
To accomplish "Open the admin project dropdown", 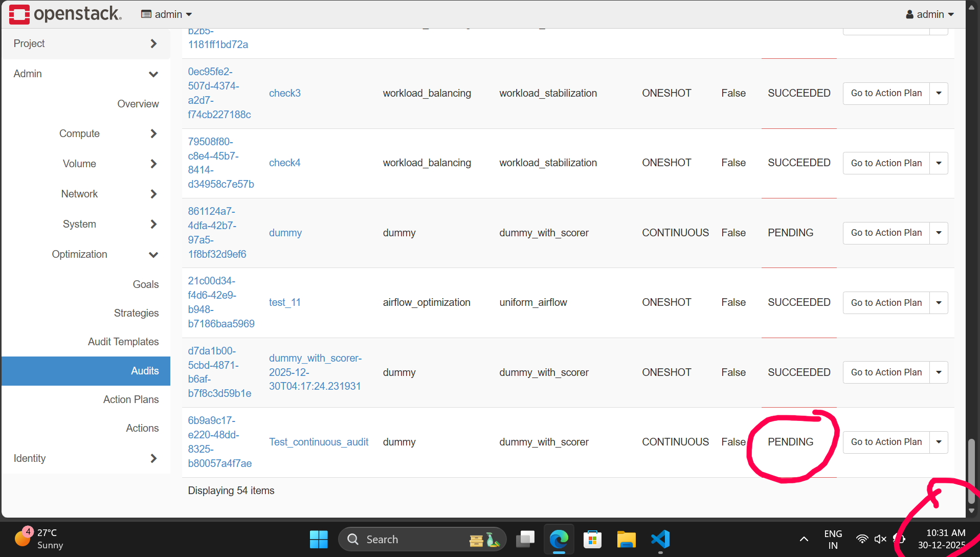I will 167,14.
